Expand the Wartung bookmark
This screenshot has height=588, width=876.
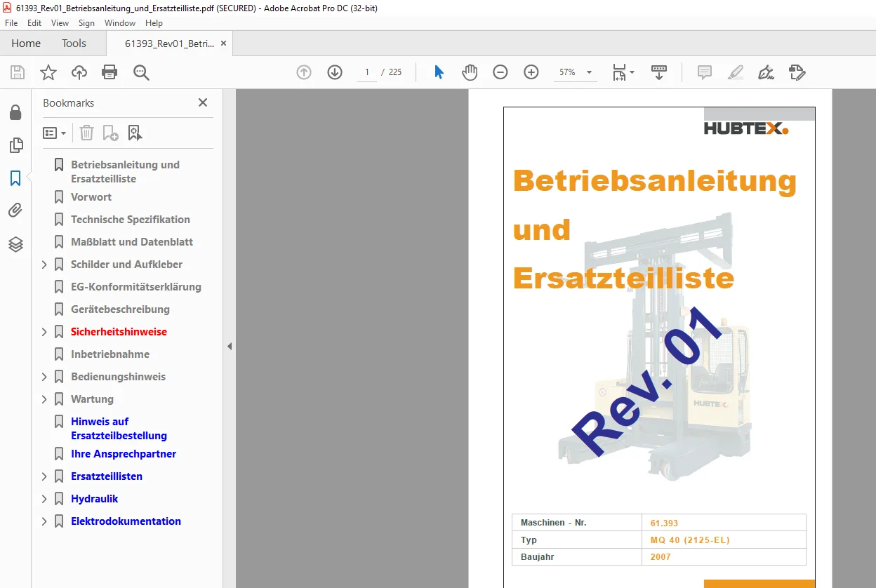click(x=44, y=399)
